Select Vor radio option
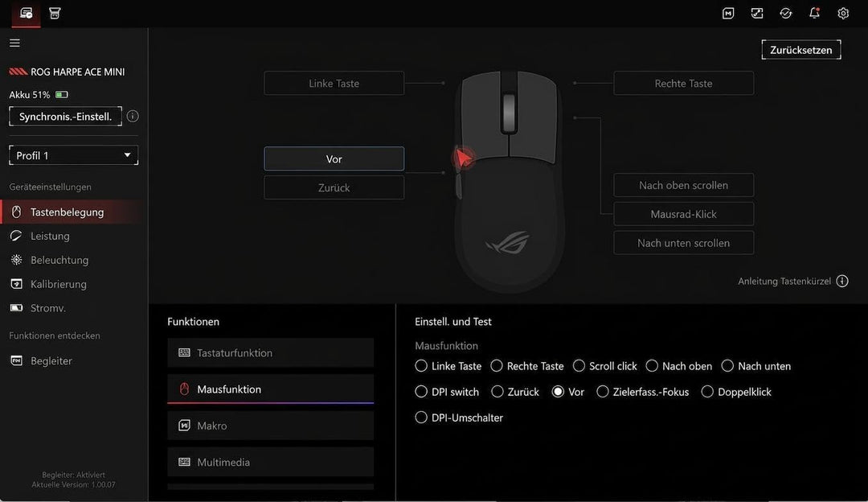 point(558,392)
